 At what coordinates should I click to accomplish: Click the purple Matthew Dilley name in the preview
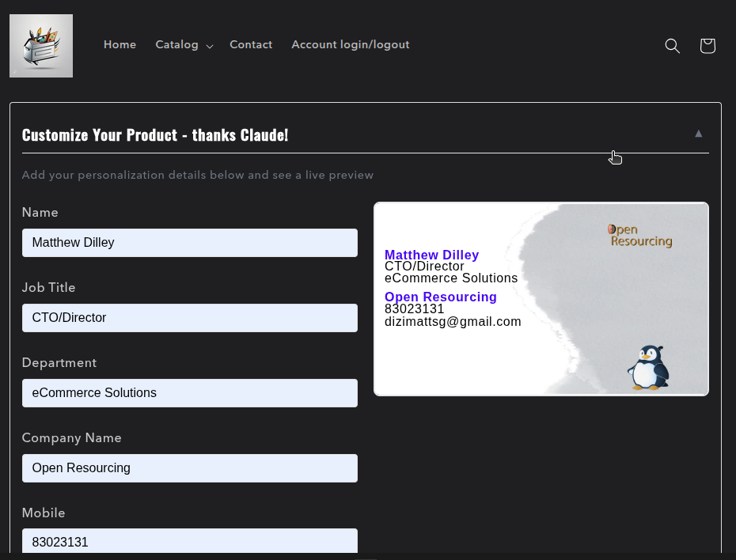point(431,255)
